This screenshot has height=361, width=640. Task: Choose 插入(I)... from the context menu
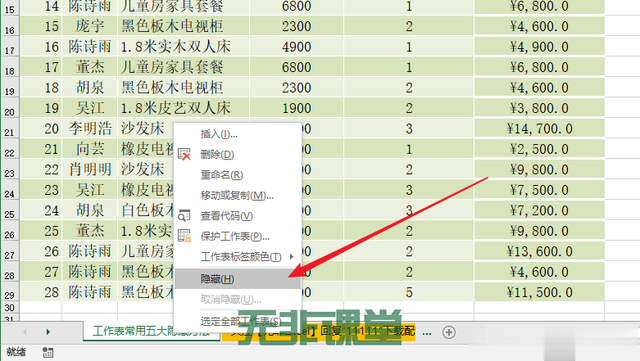[219, 134]
